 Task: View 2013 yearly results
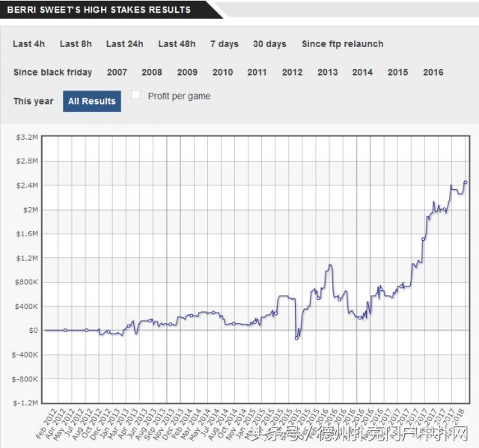[328, 73]
